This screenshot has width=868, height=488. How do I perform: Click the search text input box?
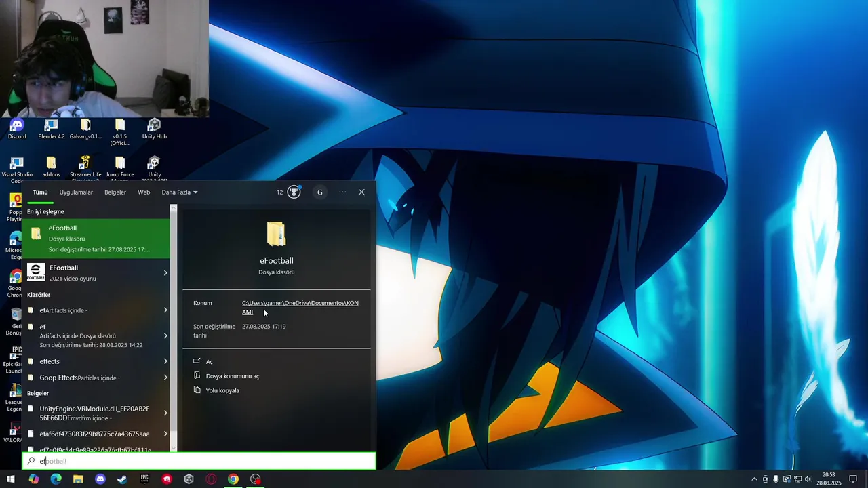point(199,461)
